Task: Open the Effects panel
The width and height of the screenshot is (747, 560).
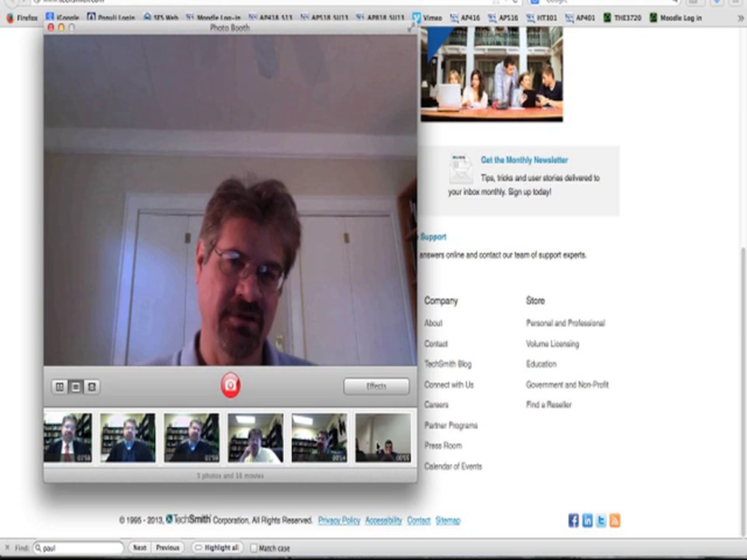Action: (376, 386)
